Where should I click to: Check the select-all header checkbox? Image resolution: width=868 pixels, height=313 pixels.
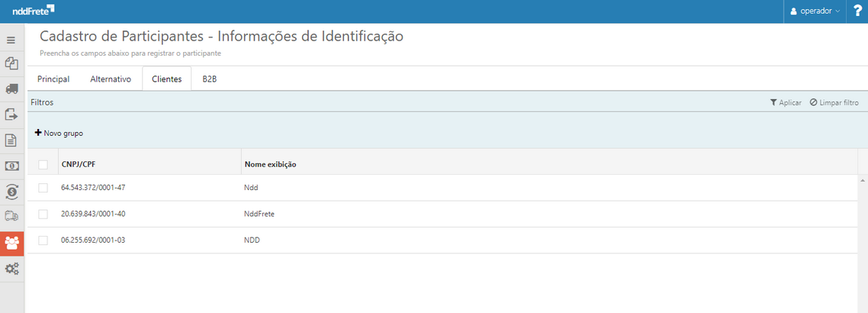click(x=43, y=164)
